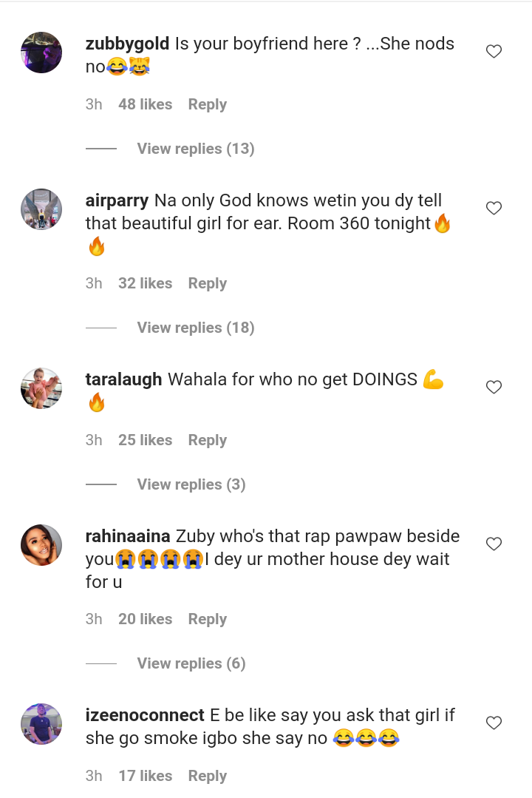532x798 pixels.
Task: Open zubbygold's profile picture
Action: (x=41, y=53)
